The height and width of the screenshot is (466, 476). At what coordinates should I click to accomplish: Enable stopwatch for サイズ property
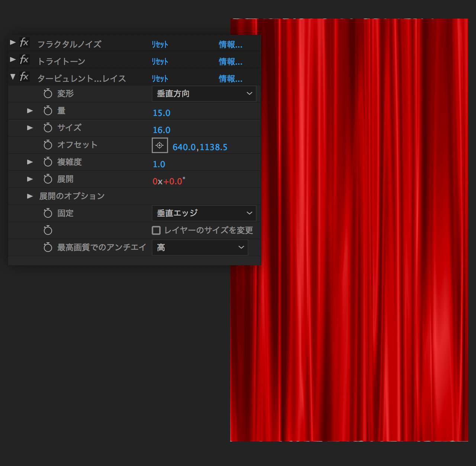[x=48, y=128]
